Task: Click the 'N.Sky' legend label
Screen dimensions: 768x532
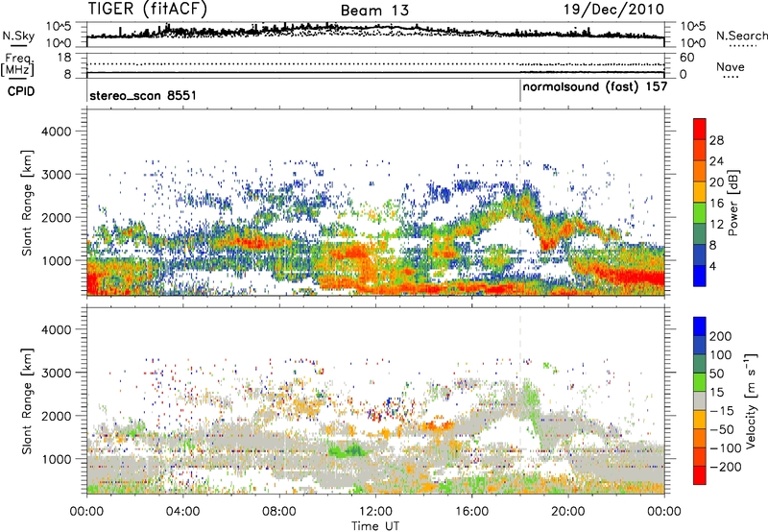Action: [x=18, y=36]
